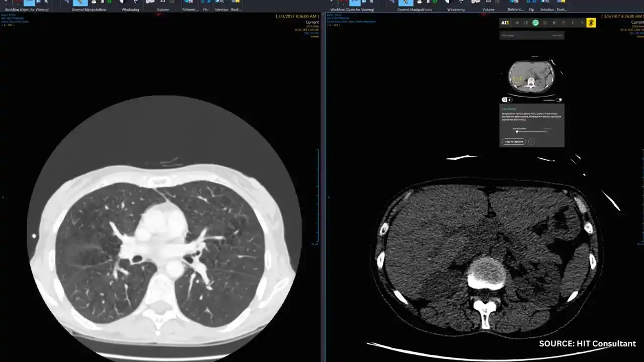Click the download icon next to the magnifier
Screen dimensions: 644x362
click(x=510, y=100)
